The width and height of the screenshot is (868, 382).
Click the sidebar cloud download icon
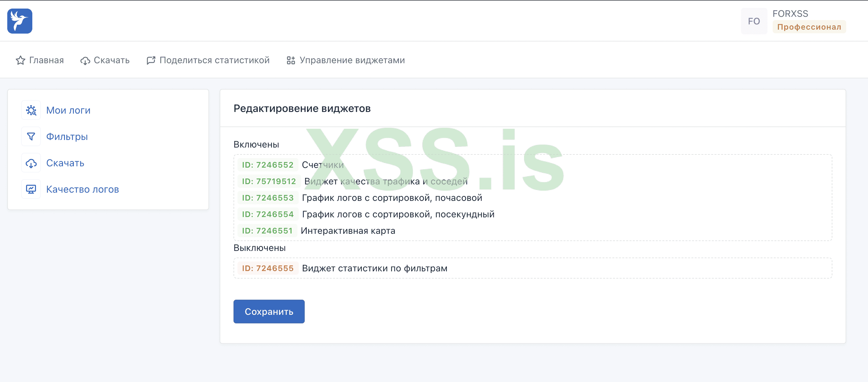pyautogui.click(x=31, y=163)
